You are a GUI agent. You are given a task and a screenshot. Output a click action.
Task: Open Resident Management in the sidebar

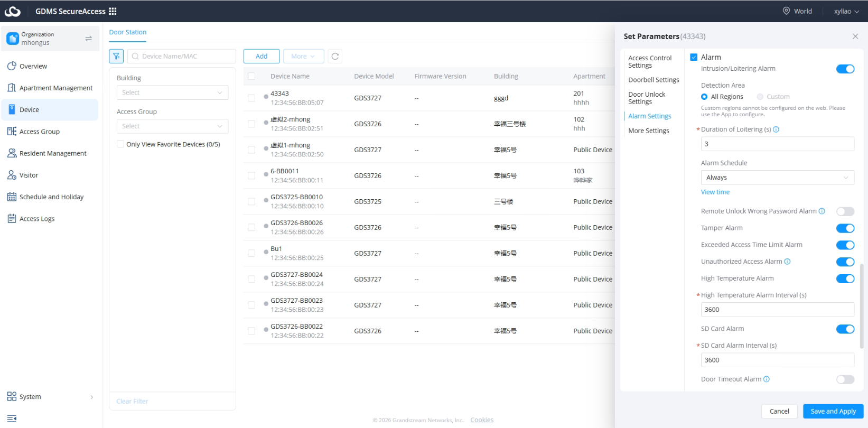(50, 153)
